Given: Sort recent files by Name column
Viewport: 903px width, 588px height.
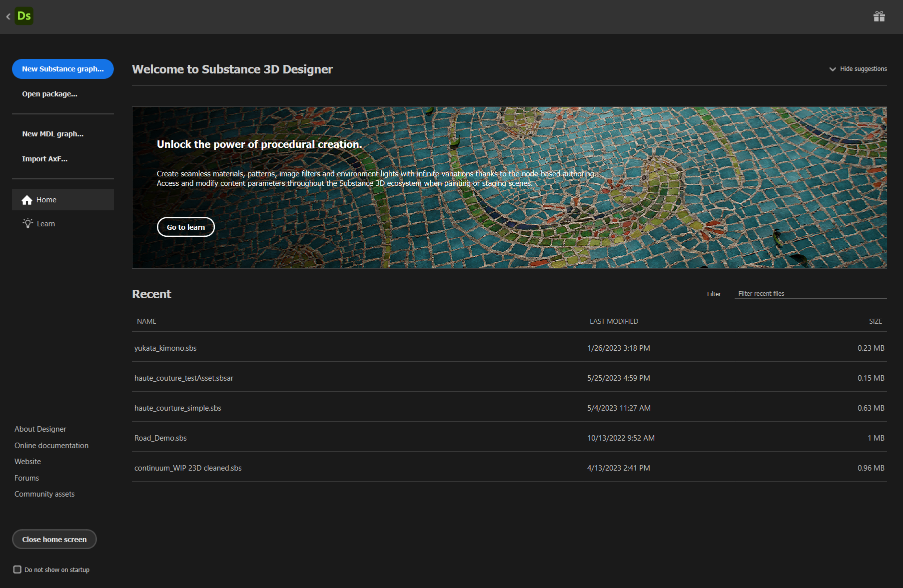Looking at the screenshot, I should tap(146, 321).
